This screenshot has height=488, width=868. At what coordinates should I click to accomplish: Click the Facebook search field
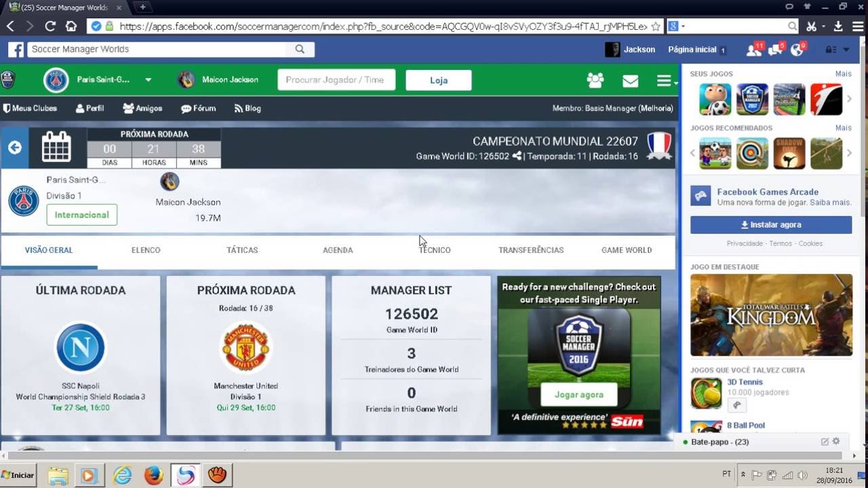click(157, 49)
